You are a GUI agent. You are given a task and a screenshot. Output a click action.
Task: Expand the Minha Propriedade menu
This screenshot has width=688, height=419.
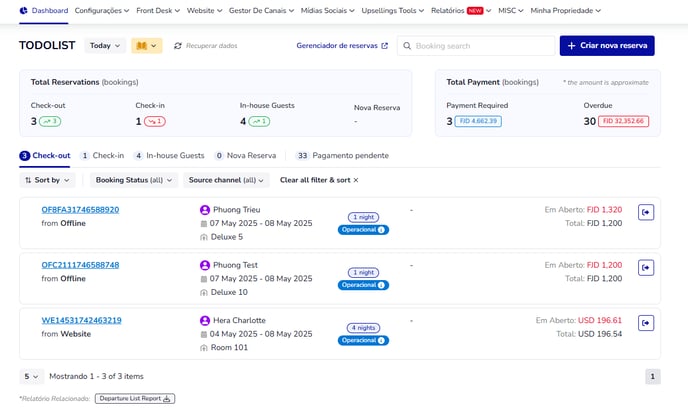566,11
